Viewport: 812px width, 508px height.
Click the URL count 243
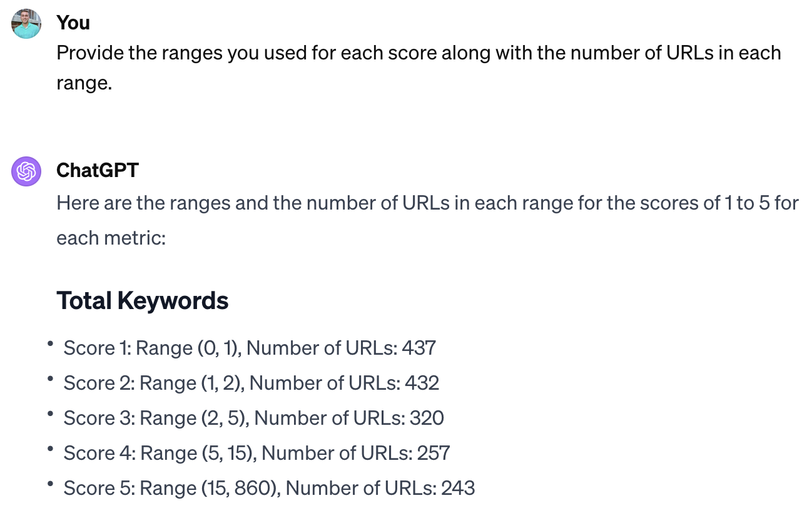(458, 488)
